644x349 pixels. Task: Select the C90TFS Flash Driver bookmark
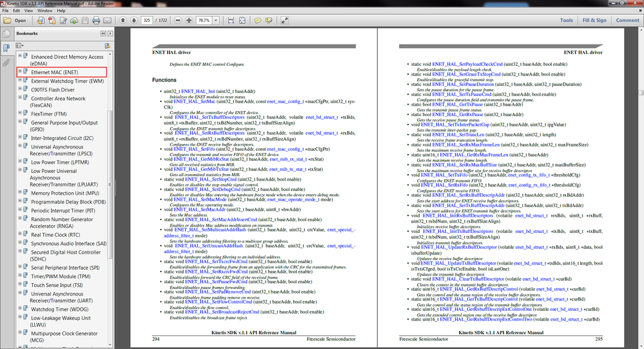coord(53,90)
